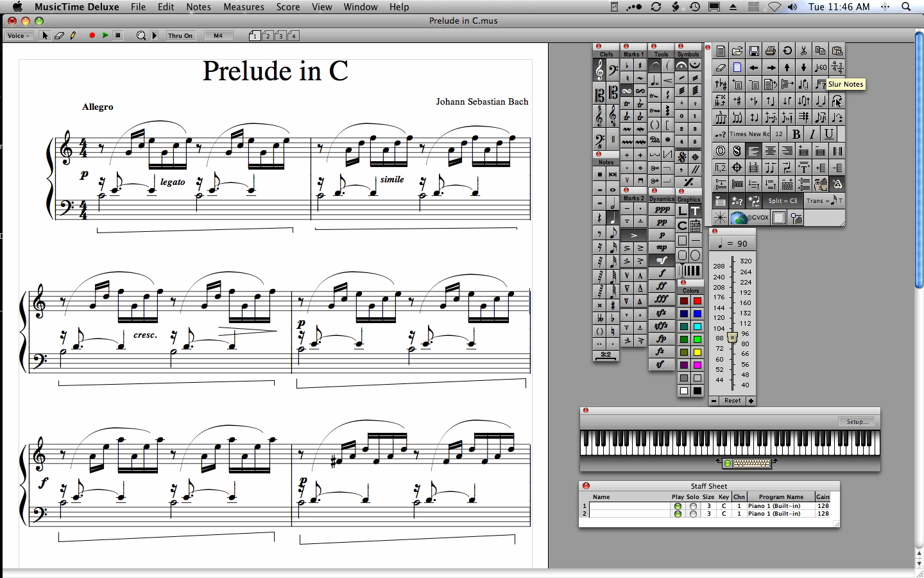Open the Split = C3 selector

(783, 201)
